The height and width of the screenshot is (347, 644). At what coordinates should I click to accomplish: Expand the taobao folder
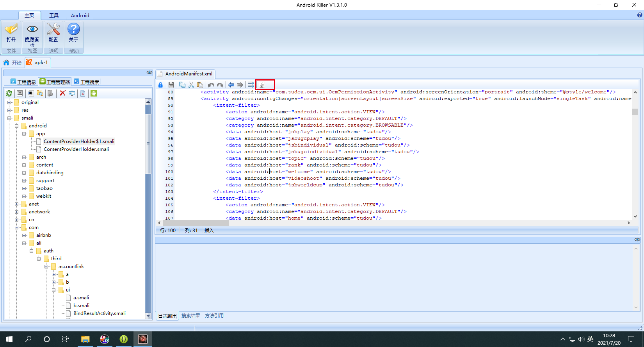coord(24,188)
